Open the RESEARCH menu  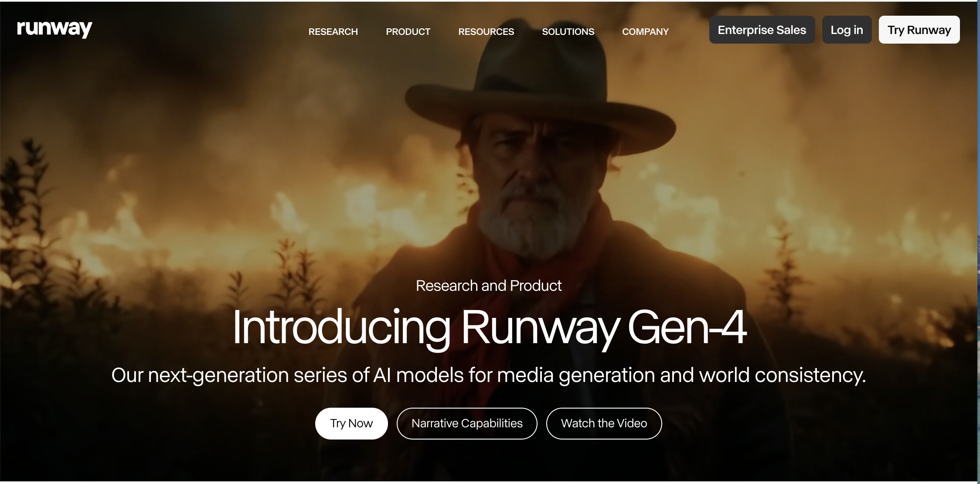[x=333, y=31]
